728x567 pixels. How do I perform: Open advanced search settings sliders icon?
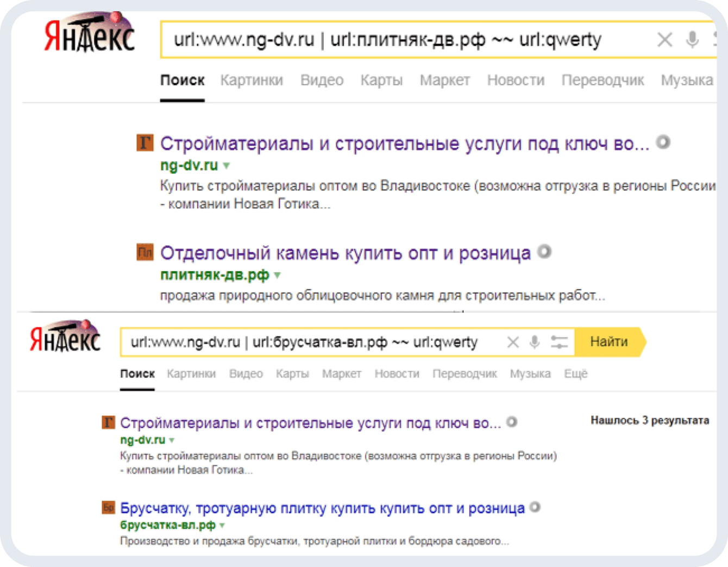[559, 342]
